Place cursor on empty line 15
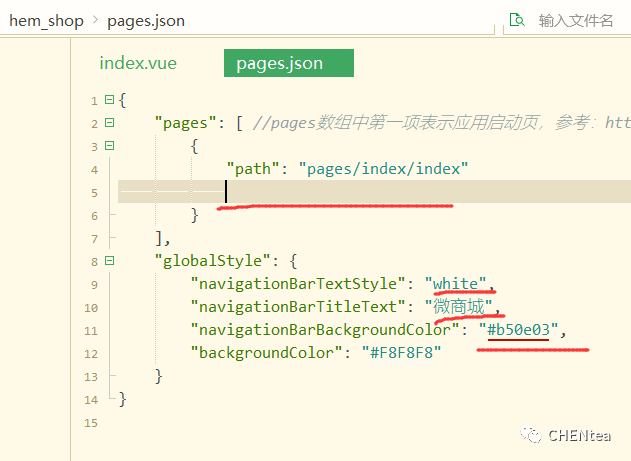 pyautogui.click(x=300, y=422)
